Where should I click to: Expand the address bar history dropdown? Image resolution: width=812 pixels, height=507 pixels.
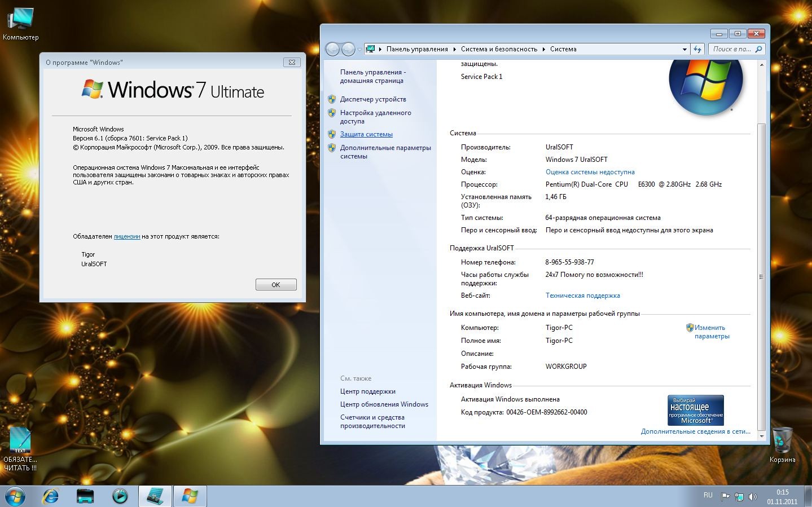click(x=684, y=49)
